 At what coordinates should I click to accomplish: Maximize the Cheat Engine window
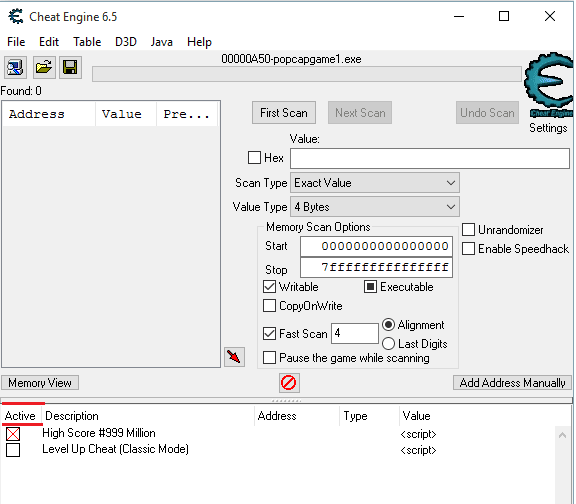click(504, 17)
